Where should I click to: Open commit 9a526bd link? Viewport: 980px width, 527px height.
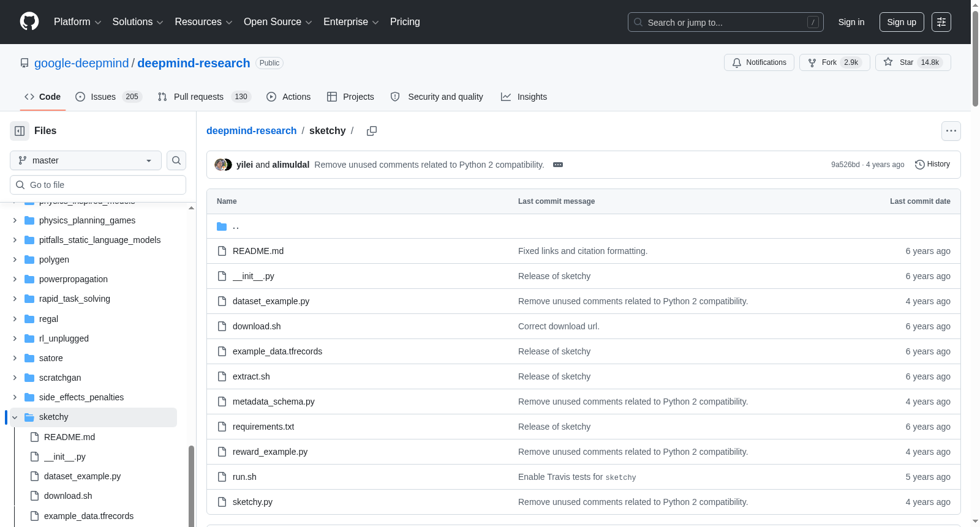click(x=845, y=165)
